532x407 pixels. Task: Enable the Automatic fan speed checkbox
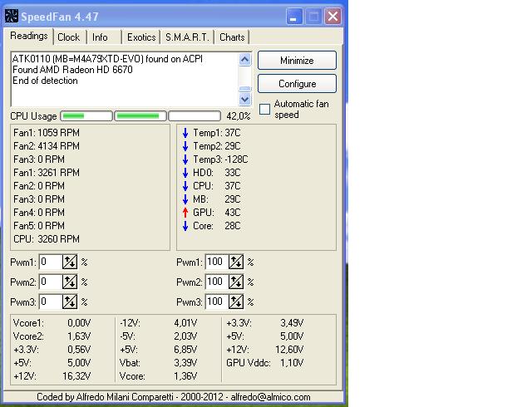coord(264,109)
